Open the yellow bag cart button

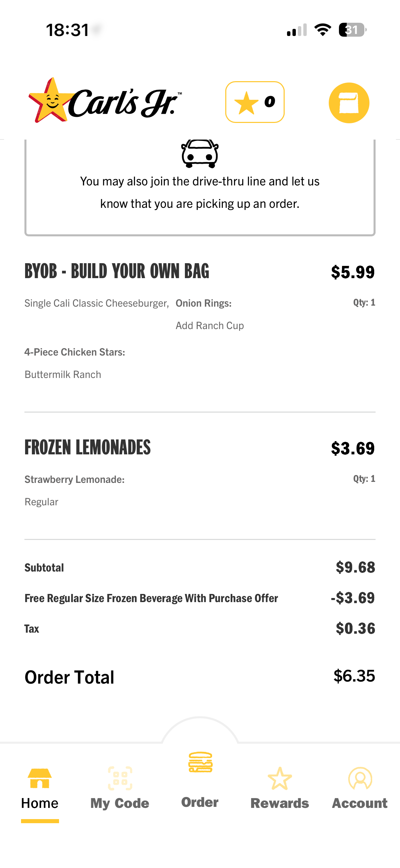point(349,103)
